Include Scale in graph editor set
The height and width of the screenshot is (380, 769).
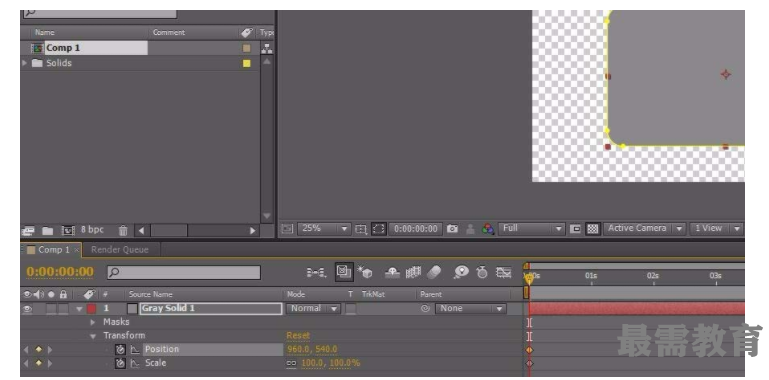[x=135, y=364]
